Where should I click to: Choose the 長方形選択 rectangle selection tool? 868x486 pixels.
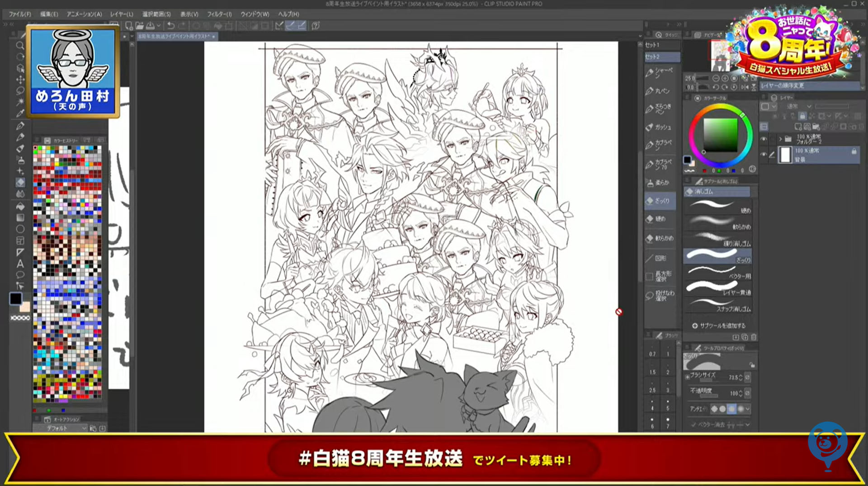click(x=662, y=276)
